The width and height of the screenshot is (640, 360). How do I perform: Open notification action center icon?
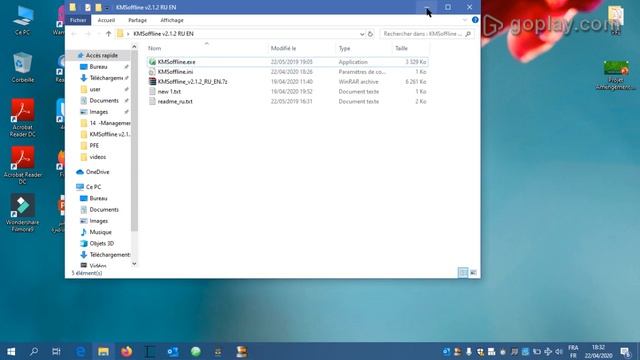point(626,351)
